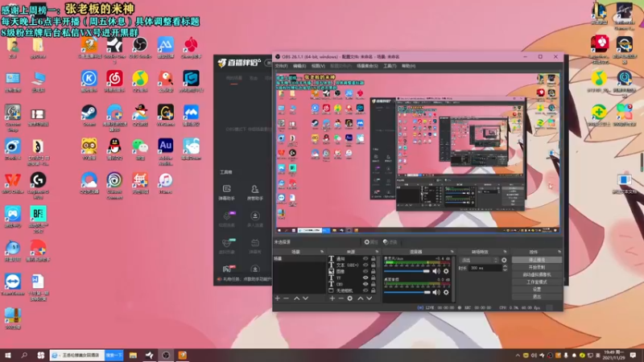Open the TeamViewer desktop icon

click(x=13, y=285)
